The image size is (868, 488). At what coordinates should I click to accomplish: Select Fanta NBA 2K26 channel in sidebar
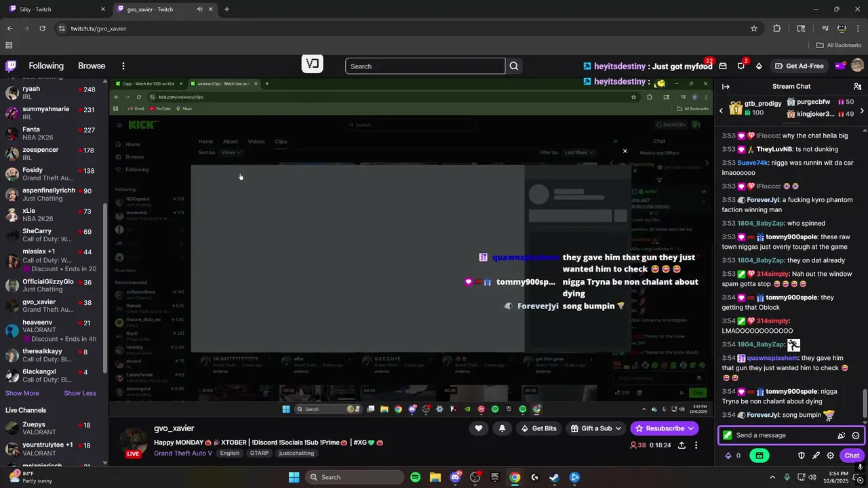coord(52,134)
